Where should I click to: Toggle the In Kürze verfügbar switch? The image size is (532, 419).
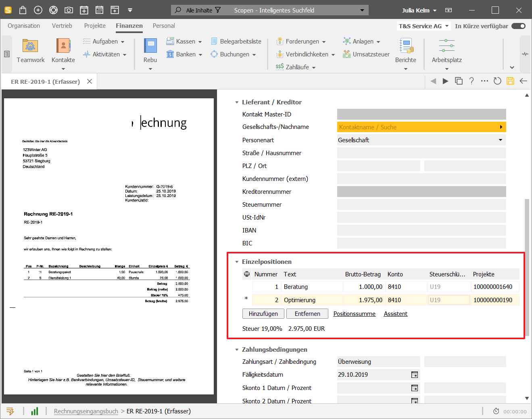point(518,26)
